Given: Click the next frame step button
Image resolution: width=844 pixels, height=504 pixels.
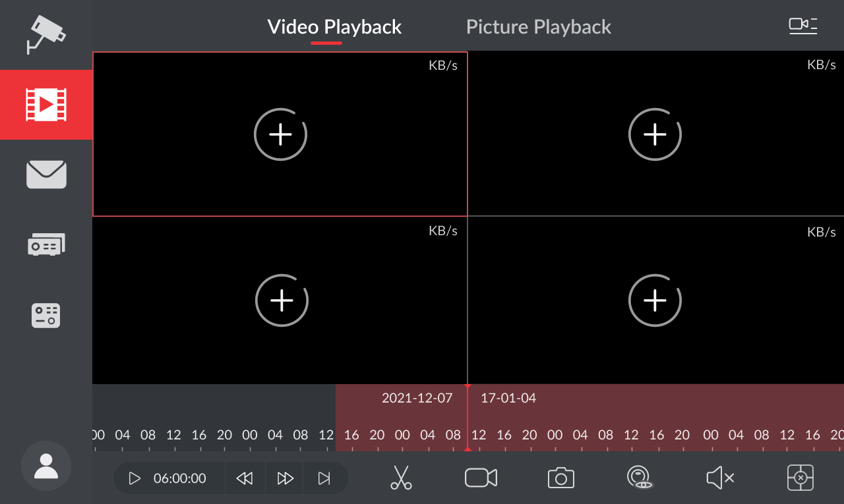Looking at the screenshot, I should click(324, 478).
